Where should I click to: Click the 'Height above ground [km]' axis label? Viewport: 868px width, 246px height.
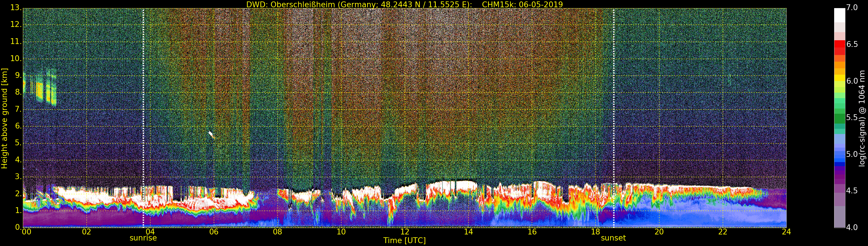pos(4,118)
